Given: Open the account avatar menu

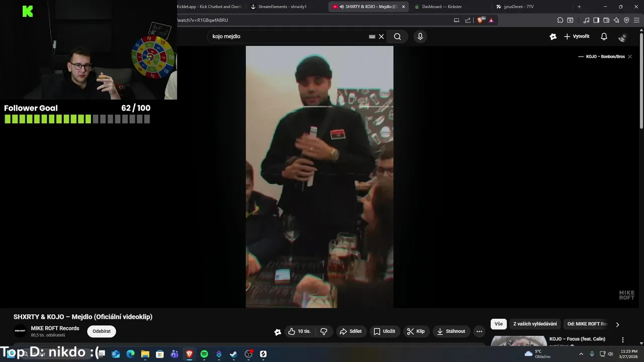Looking at the screenshot, I should 623,37.
